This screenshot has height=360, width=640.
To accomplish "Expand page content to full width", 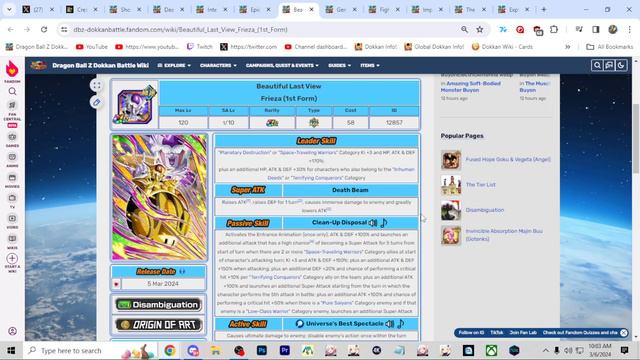I will pyautogui.click(x=96, y=85).
